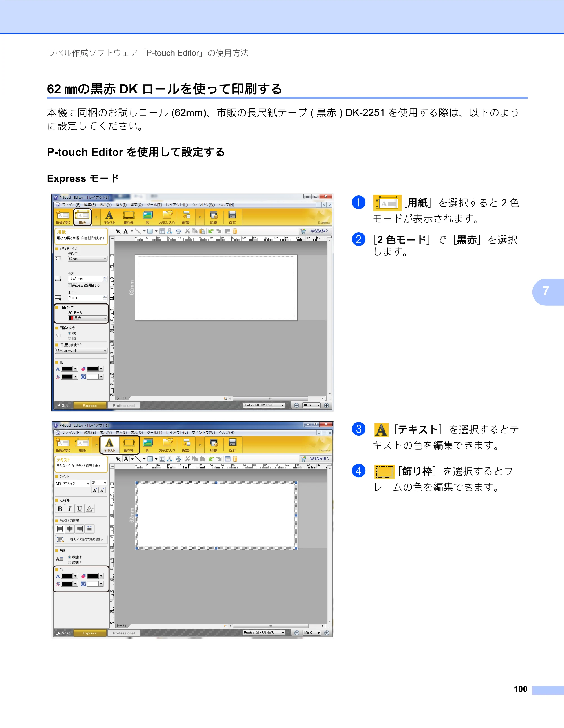The width and height of the screenshot is (564, 728).
Task: Click 新規/開く icon in the テキスト-panel window
Action: (63, 445)
